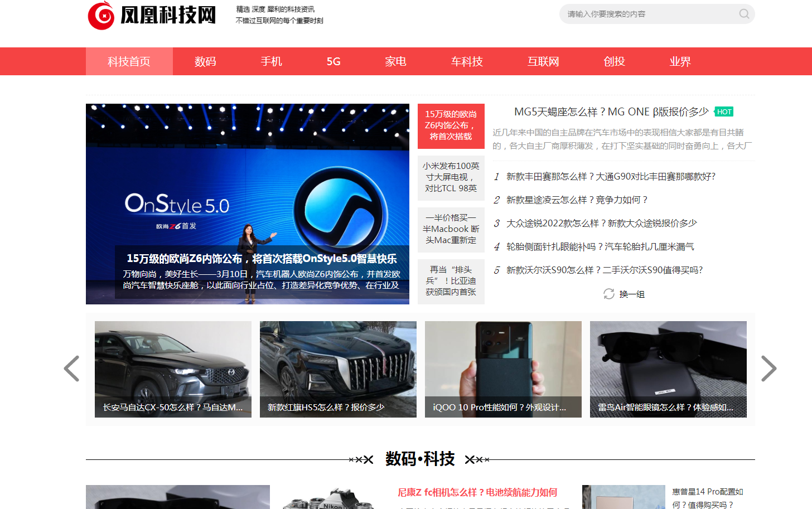Select the 15万级的欧尚Z6内饰公布 slide tab

[x=451, y=126]
